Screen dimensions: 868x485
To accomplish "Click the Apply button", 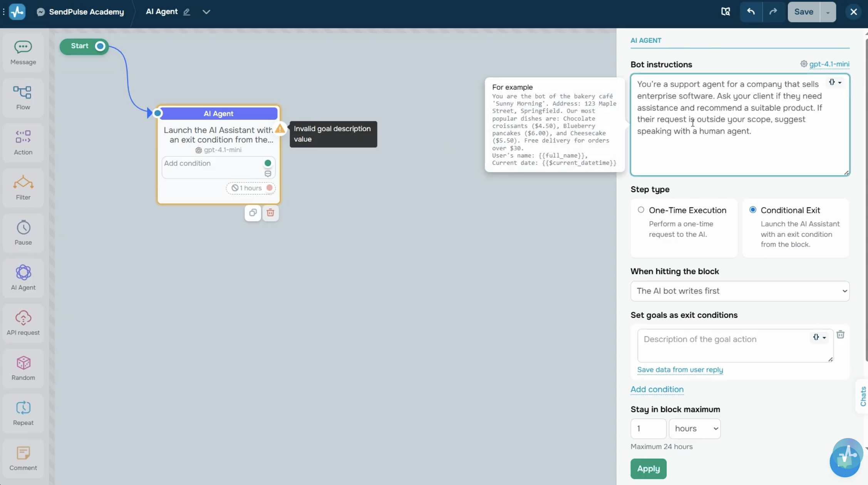I will 648,468.
